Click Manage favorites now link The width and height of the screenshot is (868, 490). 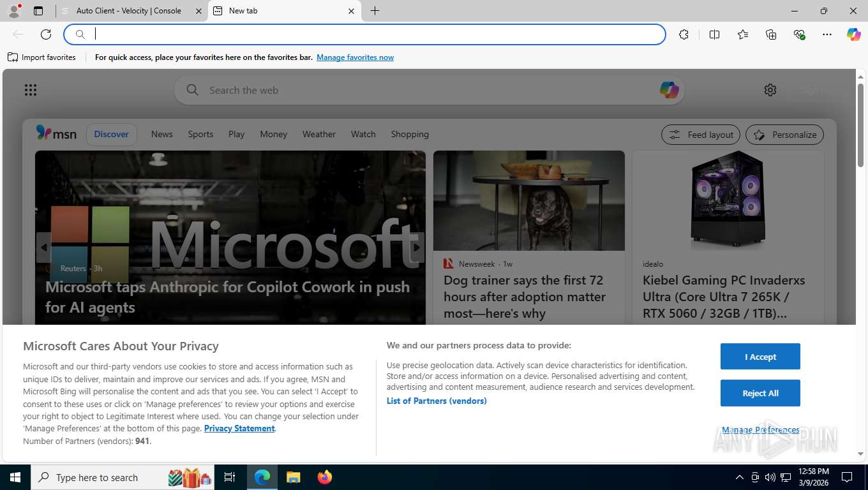355,57
